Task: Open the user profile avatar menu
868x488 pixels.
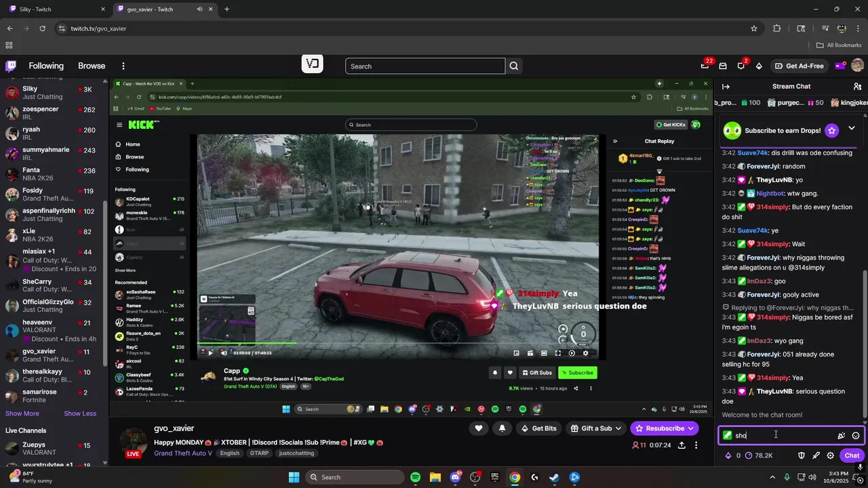Action: click(x=857, y=66)
